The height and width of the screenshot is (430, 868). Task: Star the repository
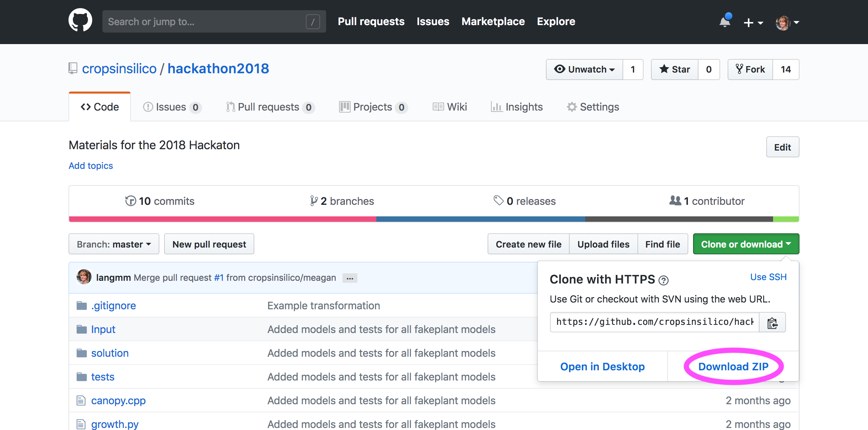coord(675,70)
